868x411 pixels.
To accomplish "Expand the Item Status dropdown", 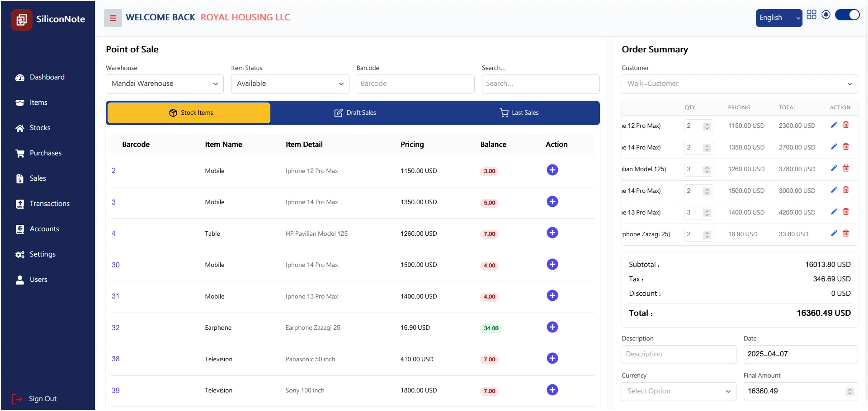I will coord(290,84).
